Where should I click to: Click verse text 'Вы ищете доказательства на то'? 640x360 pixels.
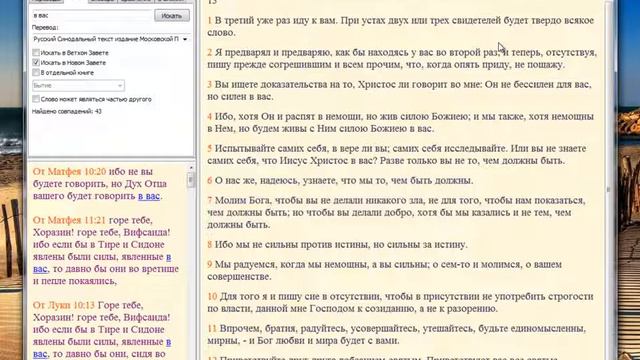click(x=284, y=84)
